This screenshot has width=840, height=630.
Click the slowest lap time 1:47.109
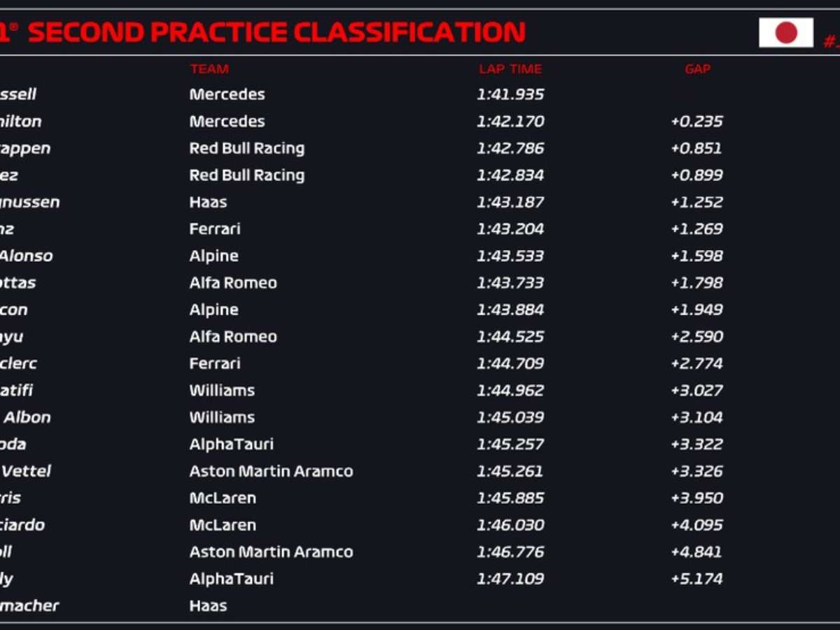510,579
